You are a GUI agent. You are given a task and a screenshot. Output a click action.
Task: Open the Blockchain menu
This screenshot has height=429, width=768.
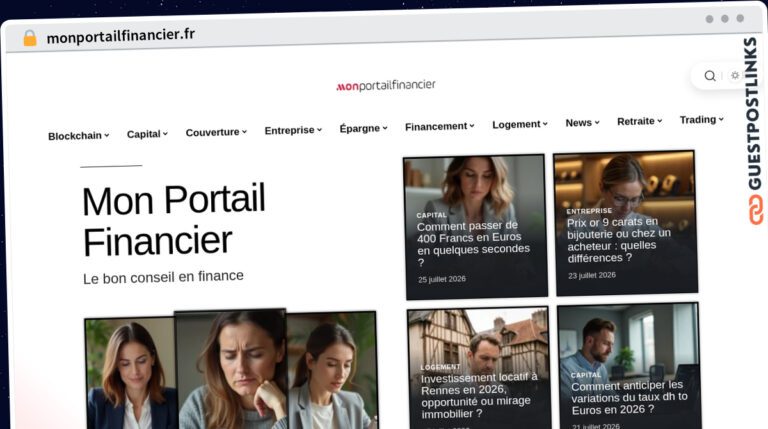click(78, 136)
